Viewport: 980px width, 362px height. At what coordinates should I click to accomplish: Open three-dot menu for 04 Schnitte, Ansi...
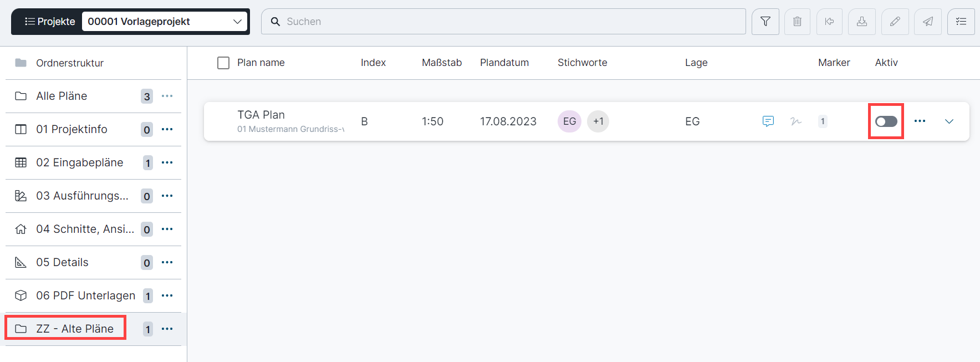[167, 229]
